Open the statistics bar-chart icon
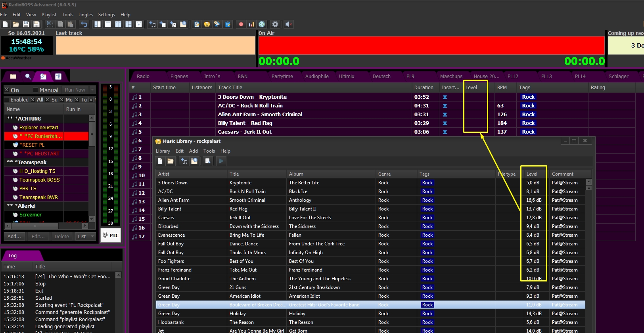This screenshot has height=333, width=644. (x=251, y=24)
